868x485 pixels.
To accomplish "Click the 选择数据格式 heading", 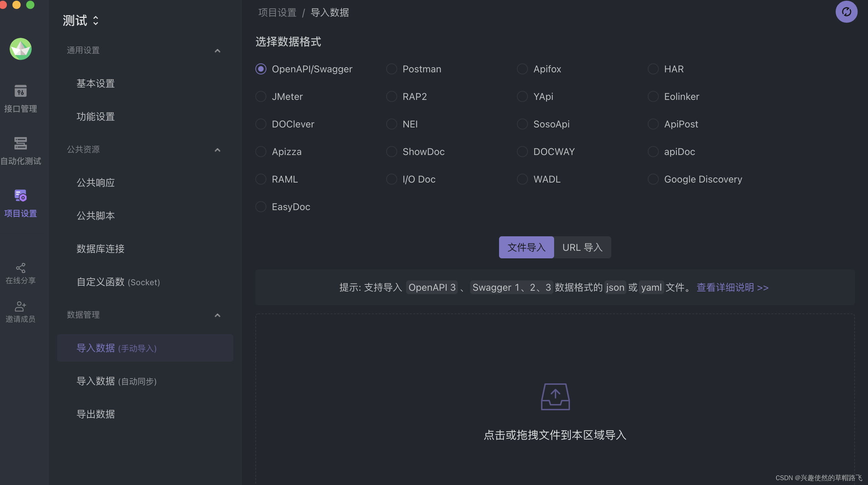I will (x=288, y=42).
